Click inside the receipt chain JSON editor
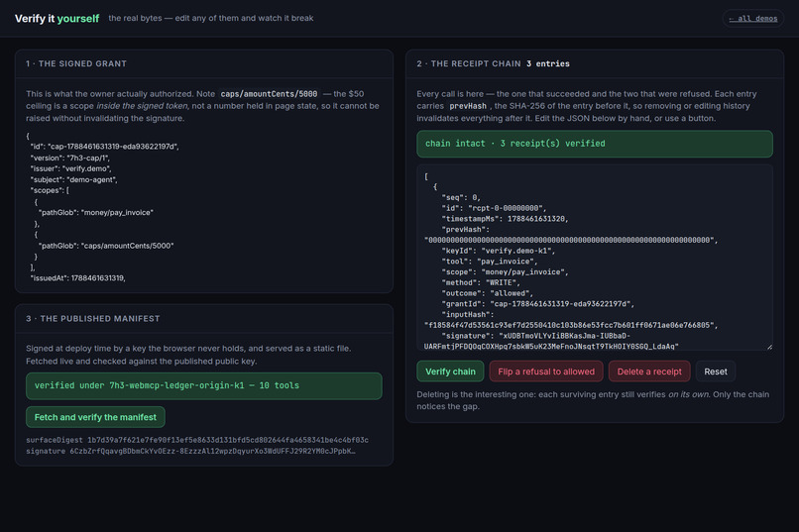Viewport: 799px width, 532px height. (x=594, y=258)
